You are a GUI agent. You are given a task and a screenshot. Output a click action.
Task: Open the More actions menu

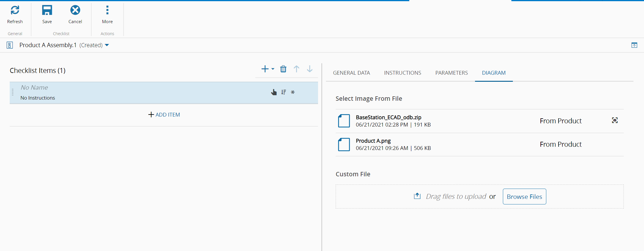(x=107, y=10)
